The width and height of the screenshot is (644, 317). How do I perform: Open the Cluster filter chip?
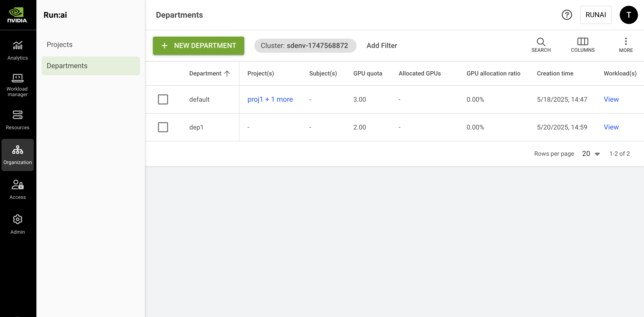305,46
